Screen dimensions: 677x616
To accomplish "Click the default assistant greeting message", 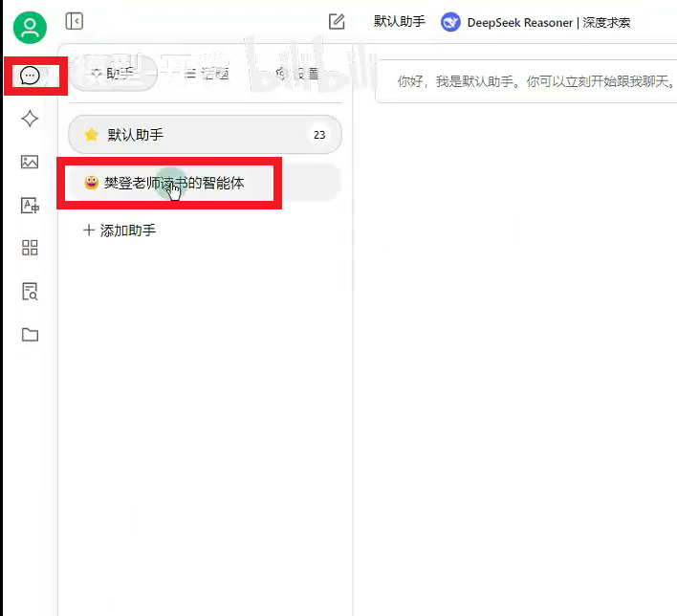I will pos(535,81).
